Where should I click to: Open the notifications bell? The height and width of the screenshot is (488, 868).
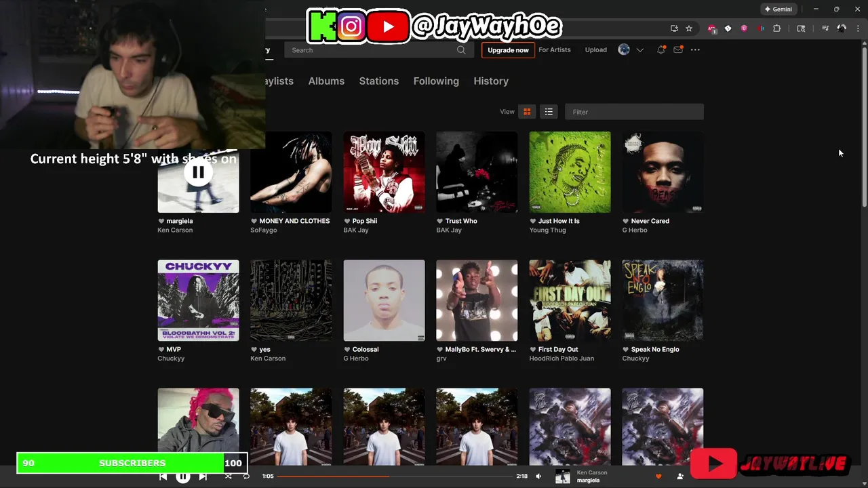[660, 49]
